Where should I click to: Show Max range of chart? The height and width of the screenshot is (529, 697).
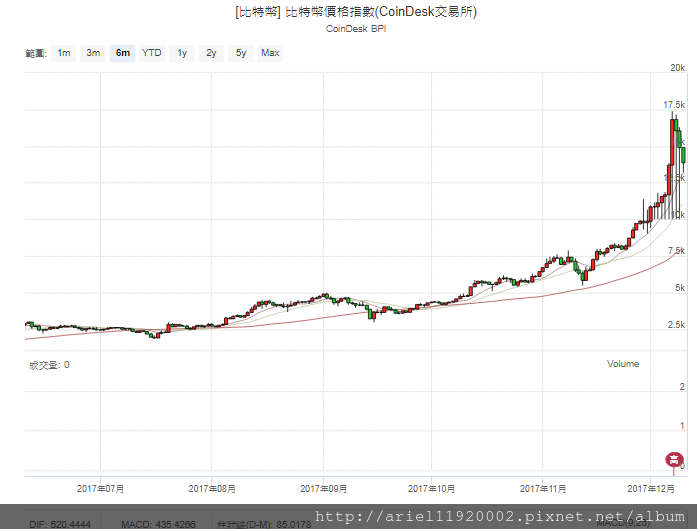point(270,53)
